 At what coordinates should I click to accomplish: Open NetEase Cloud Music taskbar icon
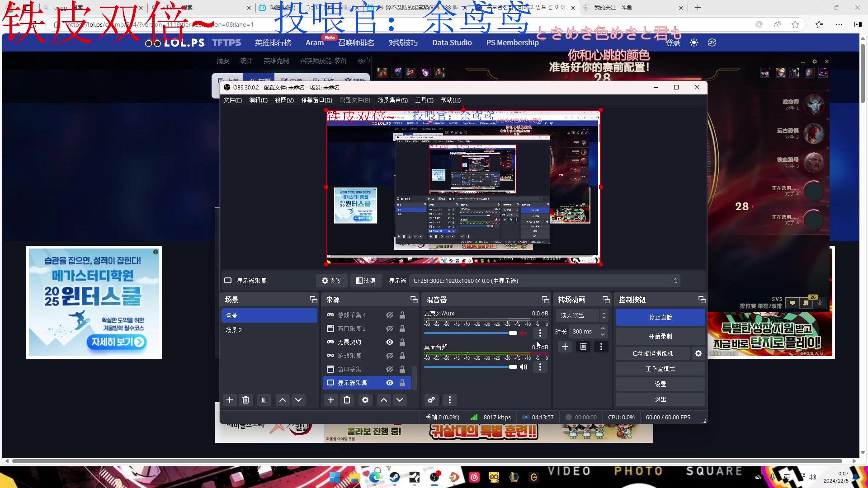[x=474, y=477]
